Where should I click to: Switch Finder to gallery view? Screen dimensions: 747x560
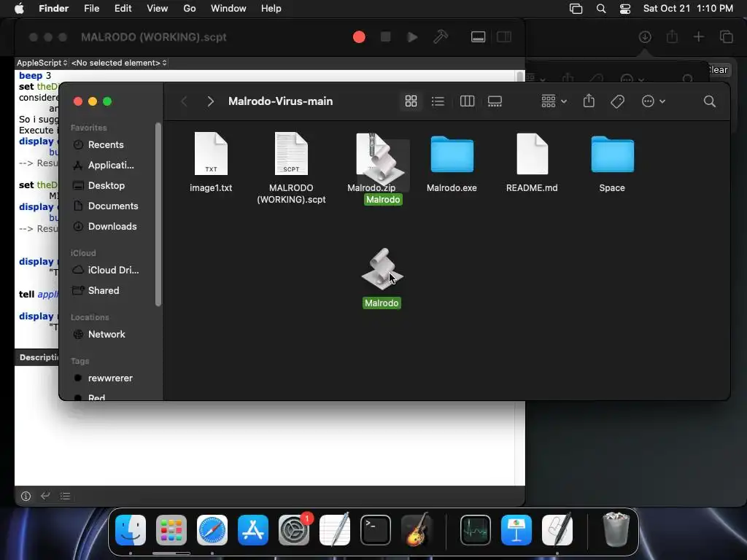click(x=495, y=101)
